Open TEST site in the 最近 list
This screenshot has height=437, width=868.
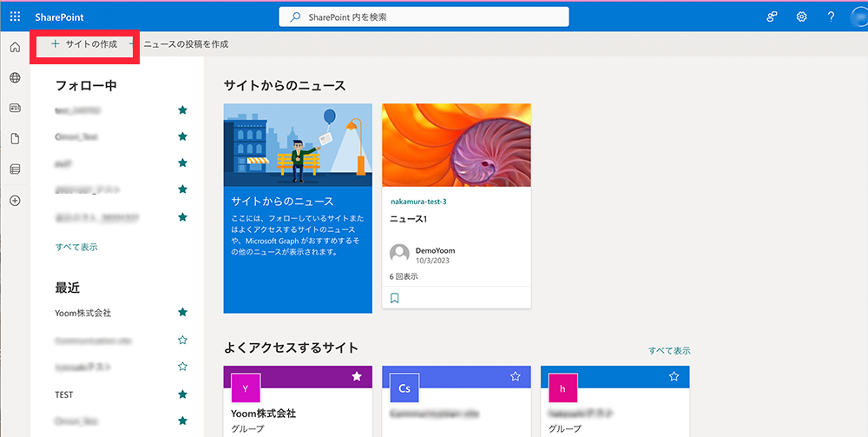[x=64, y=395]
